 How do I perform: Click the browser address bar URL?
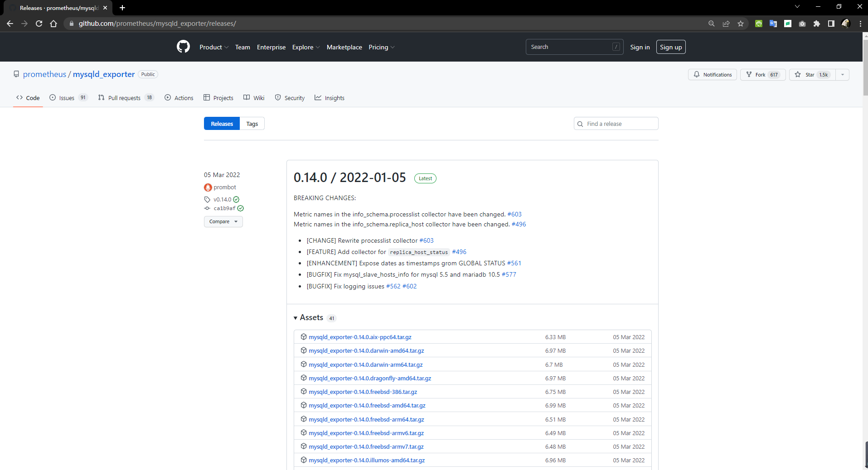tap(157, 24)
